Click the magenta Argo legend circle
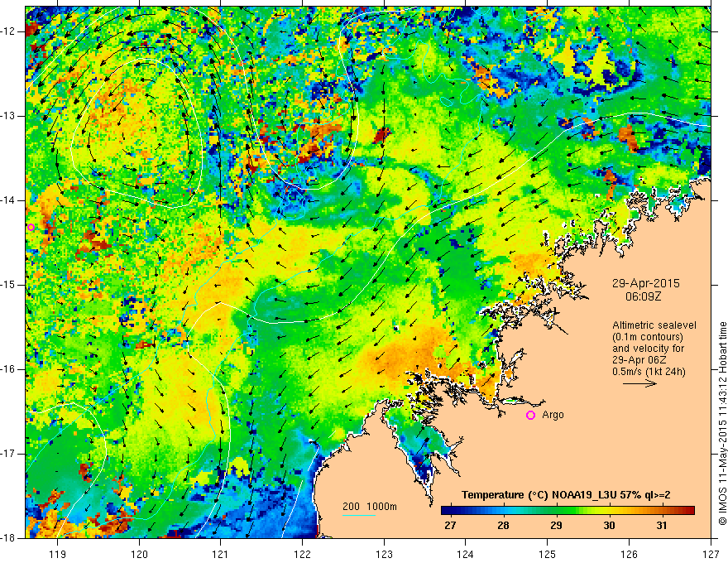The image size is (728, 563). (530, 416)
